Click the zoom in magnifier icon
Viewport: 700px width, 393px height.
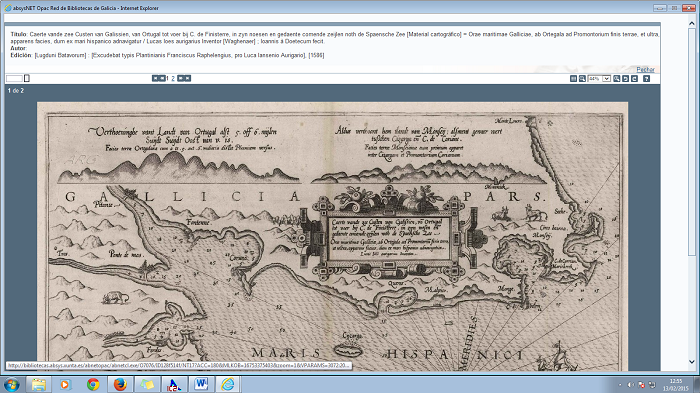coord(617,78)
